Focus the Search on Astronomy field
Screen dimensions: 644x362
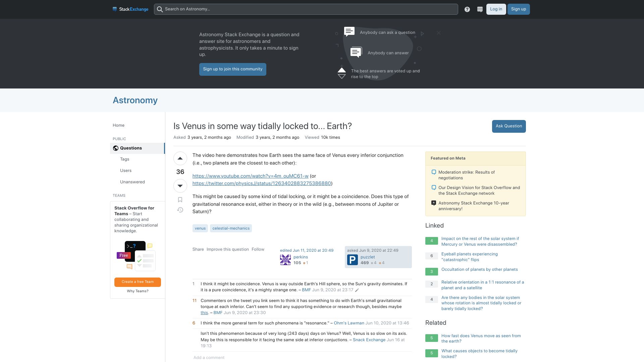[306, 9]
